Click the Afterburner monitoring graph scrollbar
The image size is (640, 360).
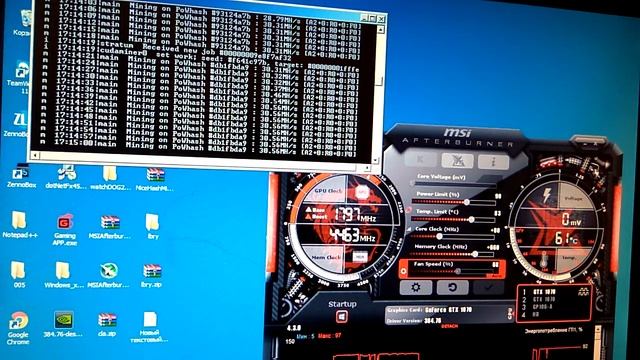coord(598,343)
